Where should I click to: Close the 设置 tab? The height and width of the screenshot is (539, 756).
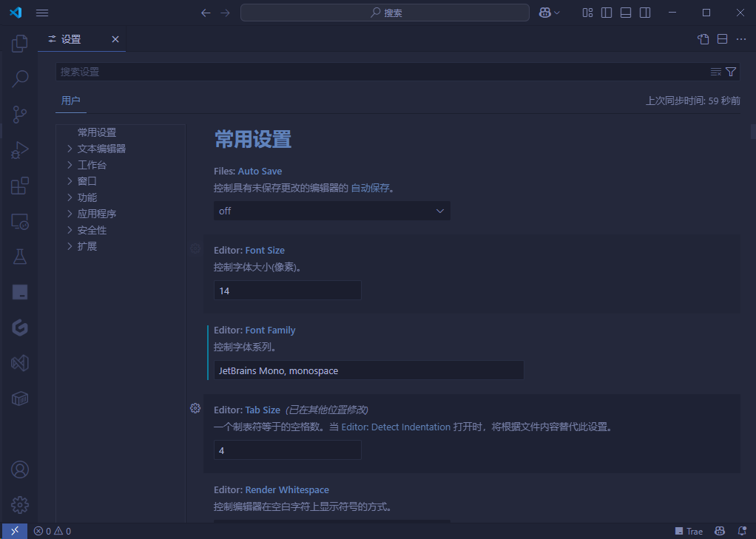[115, 39]
